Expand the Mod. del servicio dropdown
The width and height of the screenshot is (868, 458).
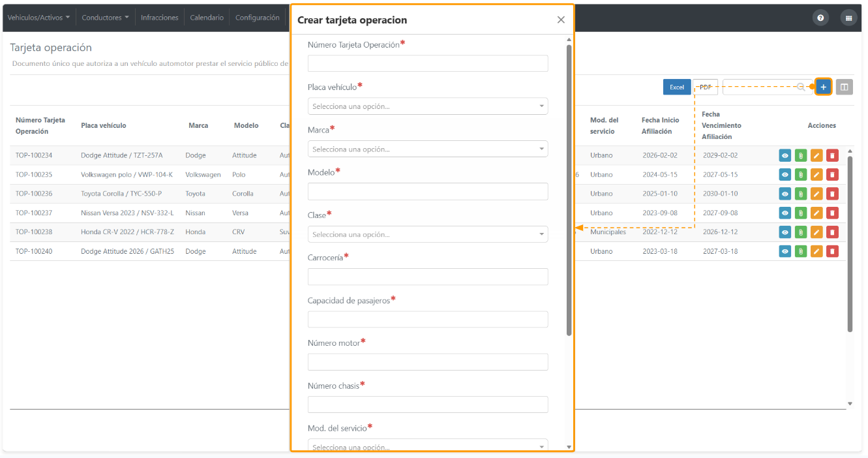[x=428, y=446]
